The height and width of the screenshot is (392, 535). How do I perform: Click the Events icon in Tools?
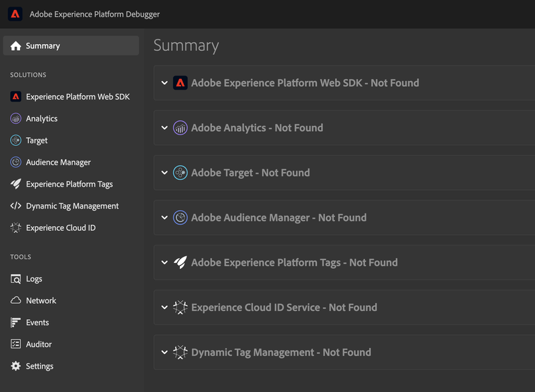(15, 322)
